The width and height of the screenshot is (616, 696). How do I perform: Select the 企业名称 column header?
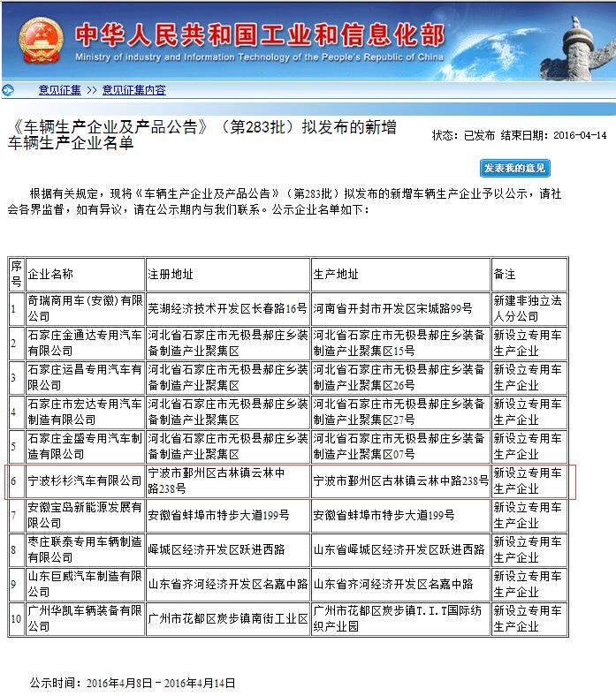point(51,275)
